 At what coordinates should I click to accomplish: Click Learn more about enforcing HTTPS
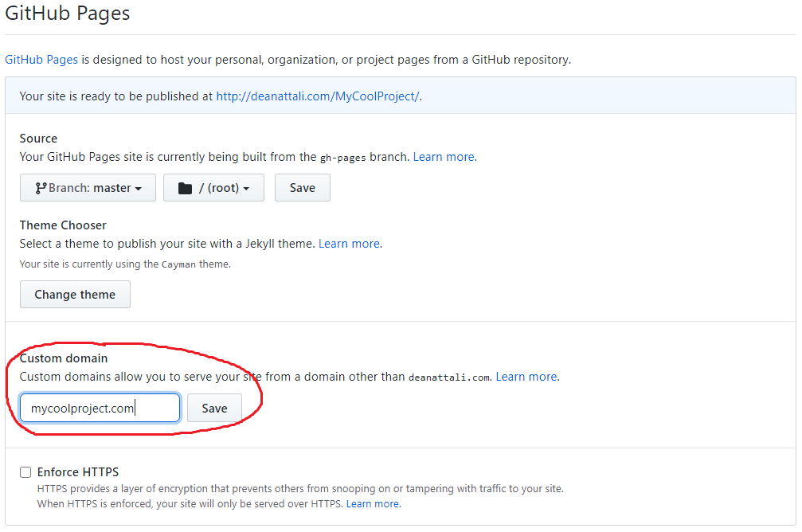[x=373, y=504]
